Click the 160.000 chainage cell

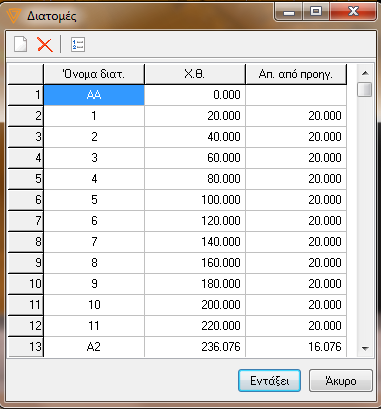point(195,263)
